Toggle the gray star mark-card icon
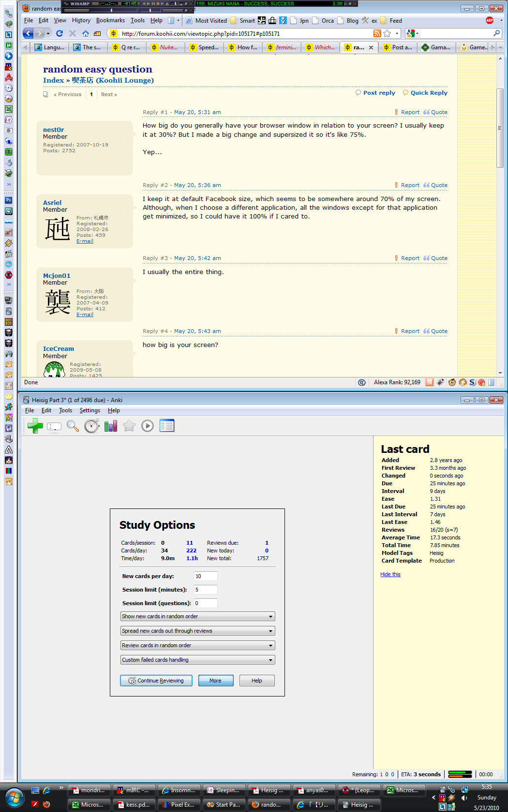 [129, 426]
